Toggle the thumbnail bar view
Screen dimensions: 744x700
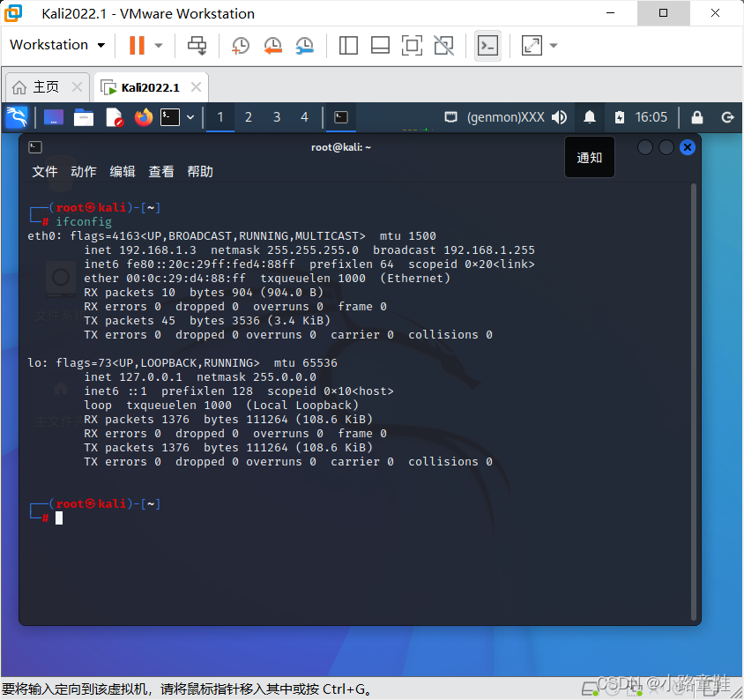pyautogui.click(x=380, y=46)
